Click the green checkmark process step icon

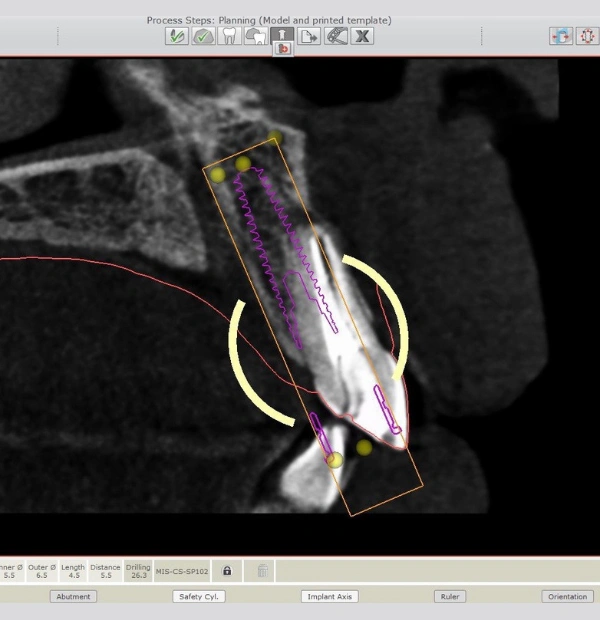click(203, 35)
